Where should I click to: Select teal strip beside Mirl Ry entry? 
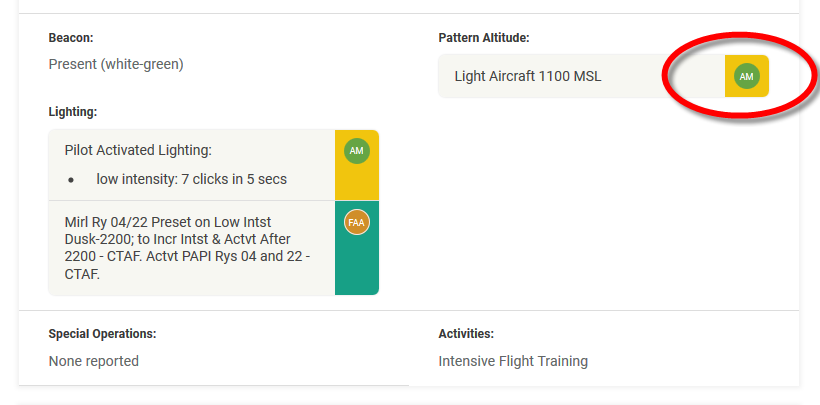[x=357, y=248]
